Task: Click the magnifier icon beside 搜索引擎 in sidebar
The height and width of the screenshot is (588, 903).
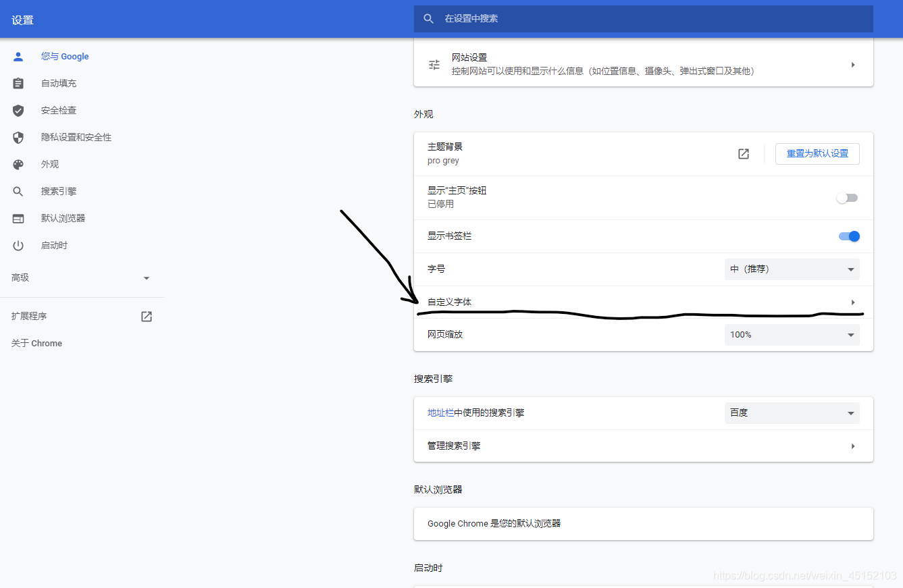Action: [18, 192]
